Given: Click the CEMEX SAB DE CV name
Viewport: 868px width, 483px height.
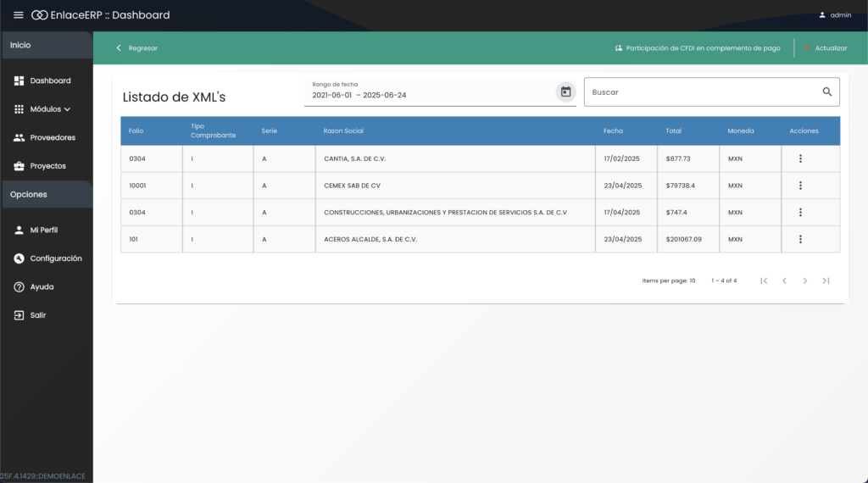Looking at the screenshot, I should click(x=352, y=186).
